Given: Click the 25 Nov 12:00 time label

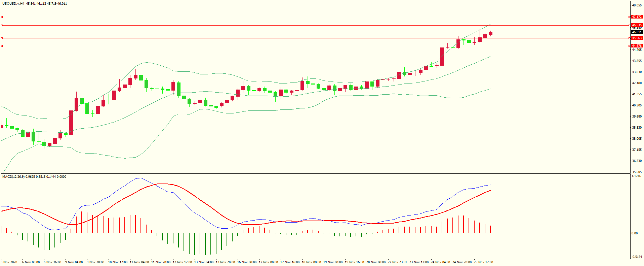Looking at the screenshot, I should [483, 262].
